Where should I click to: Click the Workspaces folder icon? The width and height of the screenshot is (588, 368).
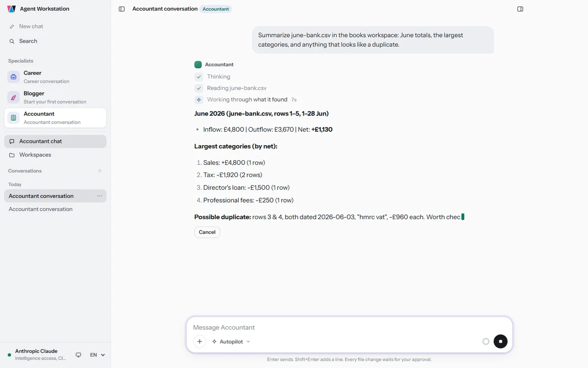pos(12,155)
